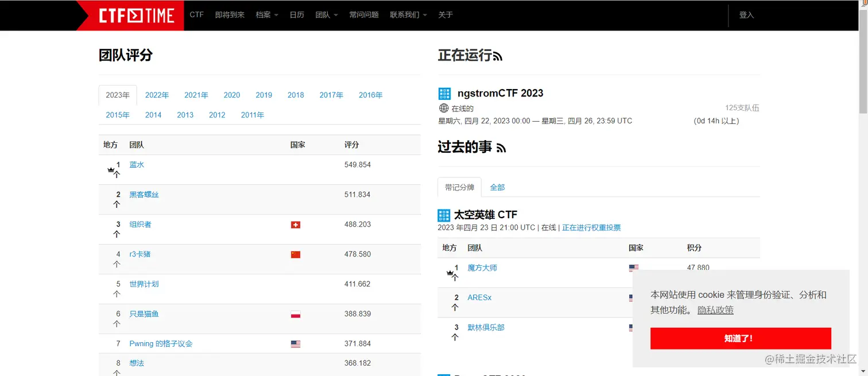Click China flag in r3-卡猪 row
This screenshot has height=376, width=868.
(x=296, y=255)
